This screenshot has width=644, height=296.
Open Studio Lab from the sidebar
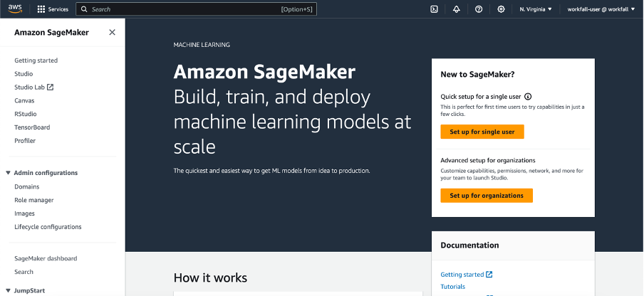[x=30, y=87]
